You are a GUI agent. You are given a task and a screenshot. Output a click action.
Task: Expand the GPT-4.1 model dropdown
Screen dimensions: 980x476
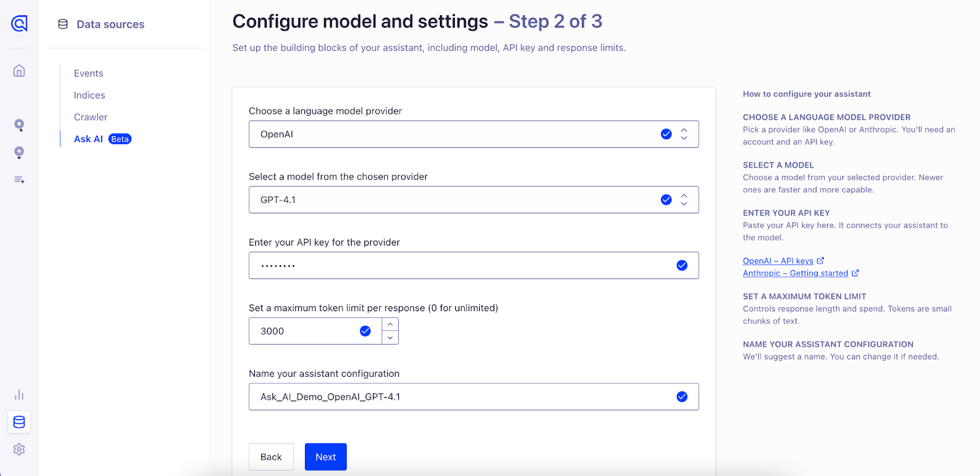point(473,200)
